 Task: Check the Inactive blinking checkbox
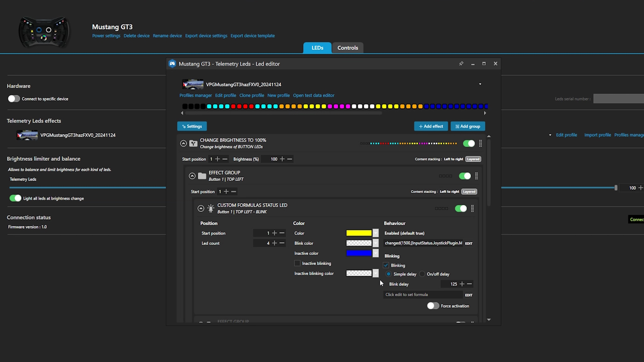pos(297,263)
